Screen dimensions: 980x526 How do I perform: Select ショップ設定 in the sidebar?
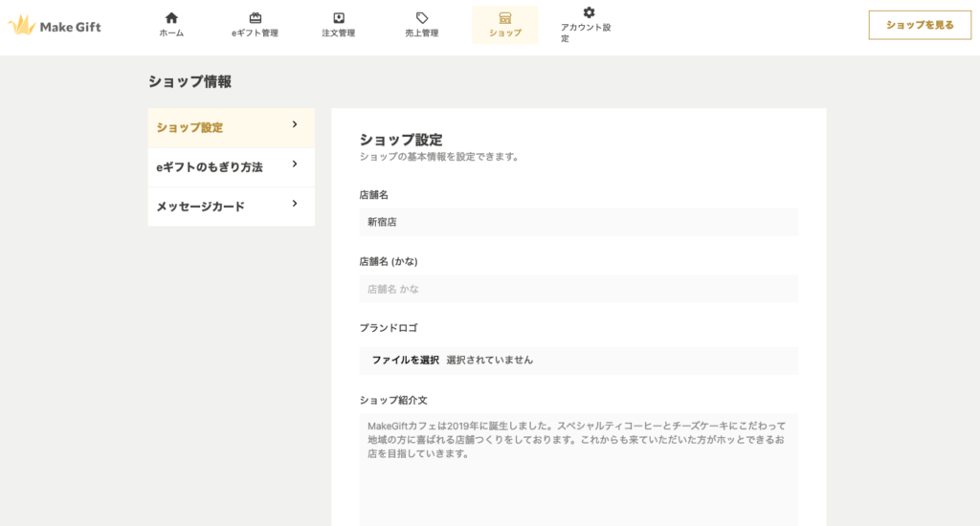(x=232, y=128)
